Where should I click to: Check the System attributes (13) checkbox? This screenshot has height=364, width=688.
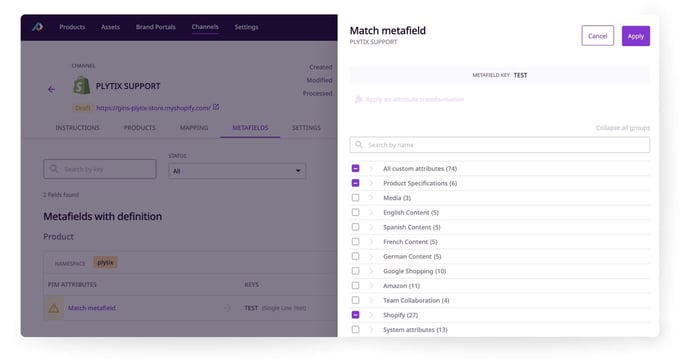click(x=355, y=329)
